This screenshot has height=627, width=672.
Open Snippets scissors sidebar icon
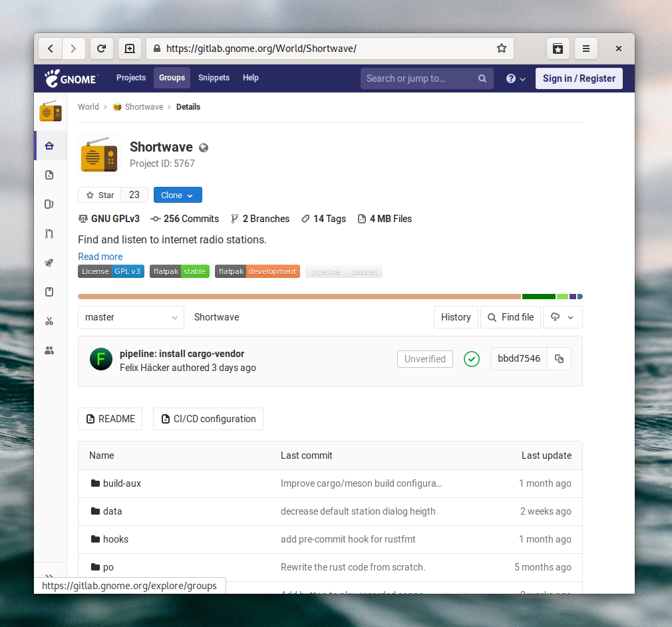[49, 321]
